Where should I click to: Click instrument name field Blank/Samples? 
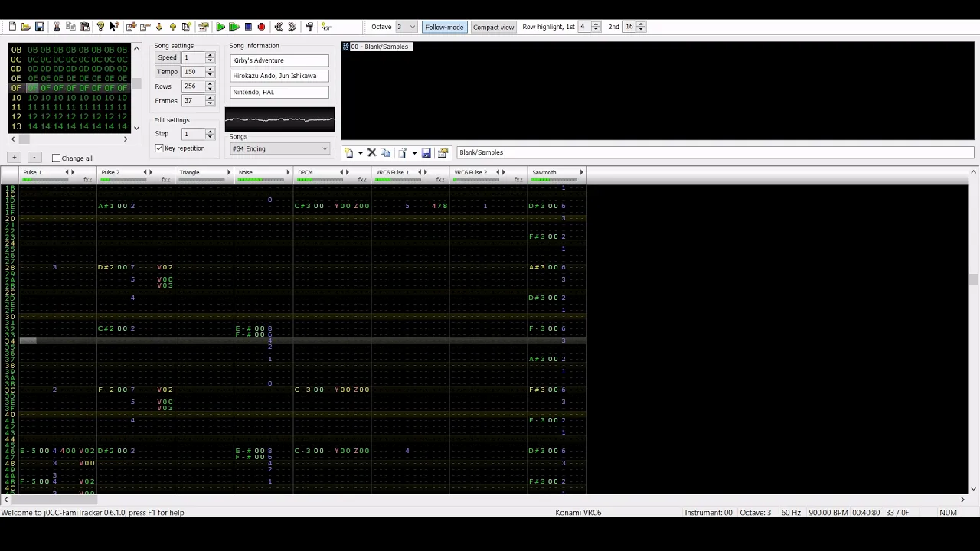(714, 152)
